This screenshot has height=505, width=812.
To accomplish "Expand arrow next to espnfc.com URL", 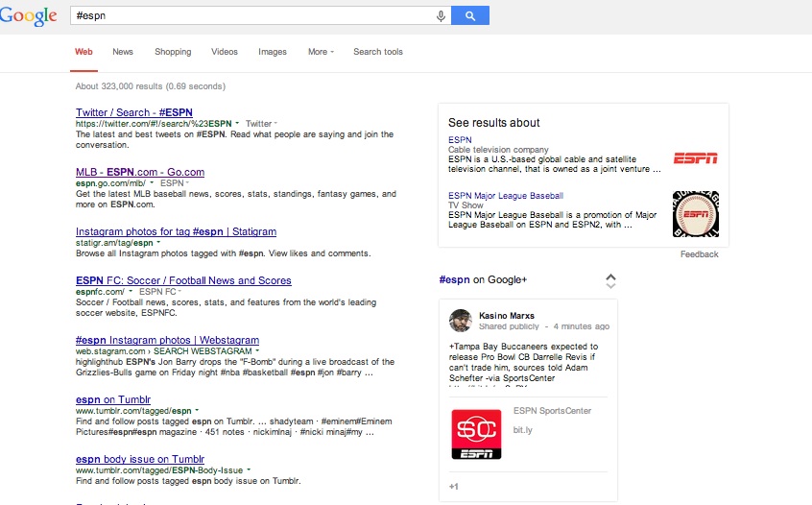I will [130, 292].
